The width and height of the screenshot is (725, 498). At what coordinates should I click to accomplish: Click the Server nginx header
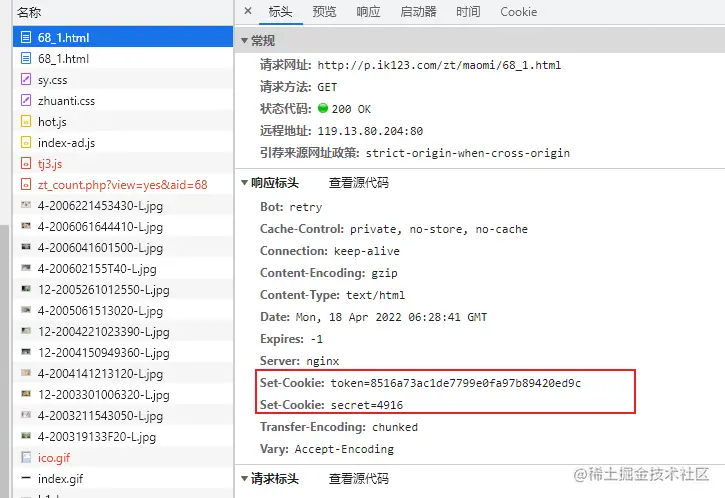click(300, 361)
